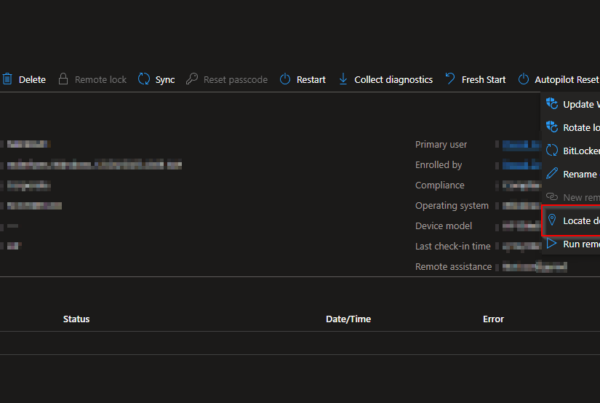Image resolution: width=600 pixels, height=403 pixels.
Task: Click the Remote lock padlock icon
Action: point(64,79)
